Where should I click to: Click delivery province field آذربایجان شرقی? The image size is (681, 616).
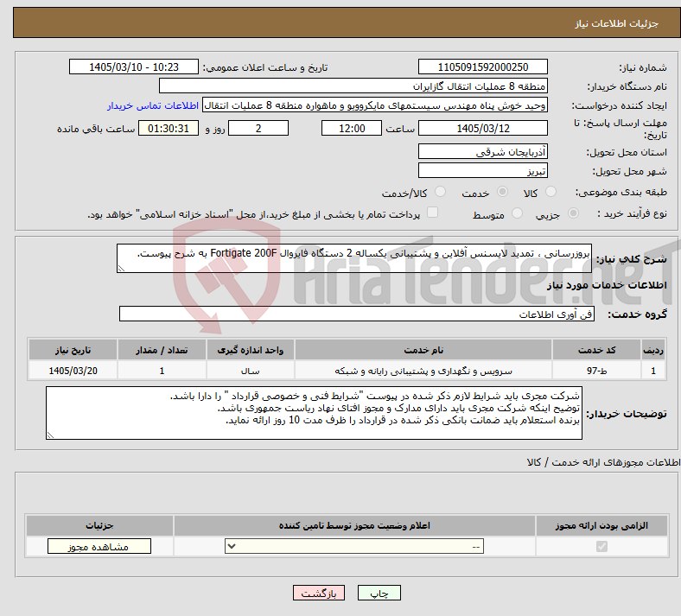click(x=483, y=151)
